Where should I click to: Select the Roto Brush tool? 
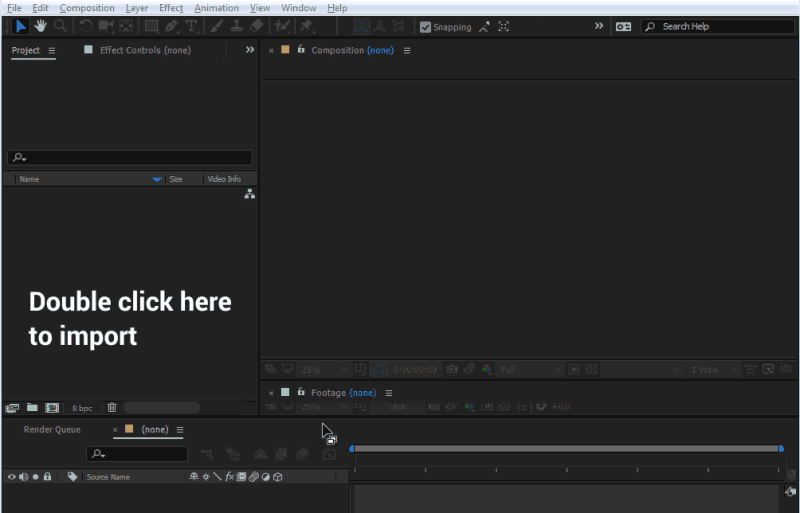[282, 26]
